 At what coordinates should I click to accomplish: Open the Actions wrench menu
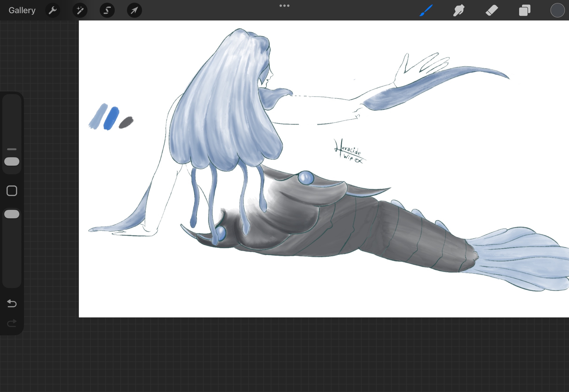pyautogui.click(x=53, y=11)
